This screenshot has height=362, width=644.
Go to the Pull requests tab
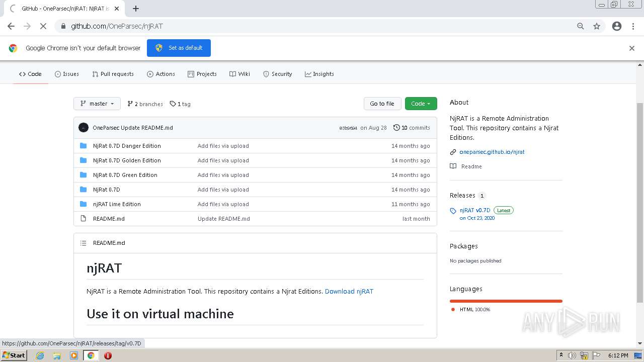pos(113,74)
